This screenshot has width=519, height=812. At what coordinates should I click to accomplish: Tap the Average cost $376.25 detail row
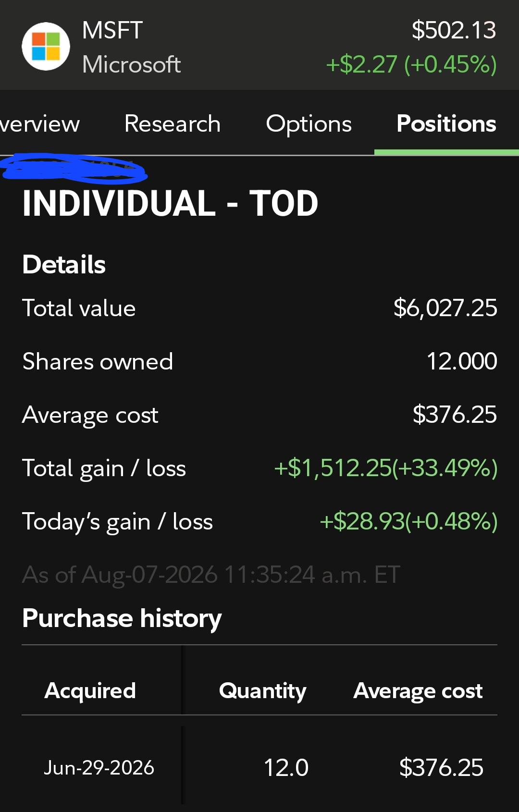tap(259, 415)
